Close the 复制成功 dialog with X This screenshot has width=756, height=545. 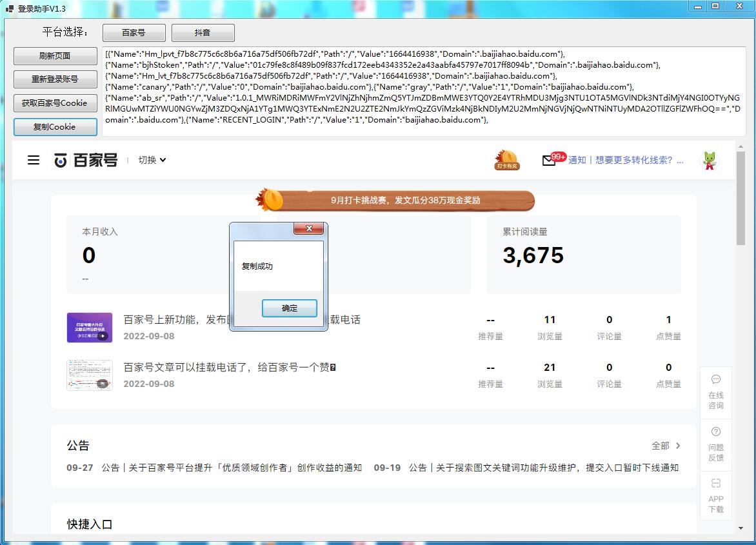pyautogui.click(x=309, y=228)
